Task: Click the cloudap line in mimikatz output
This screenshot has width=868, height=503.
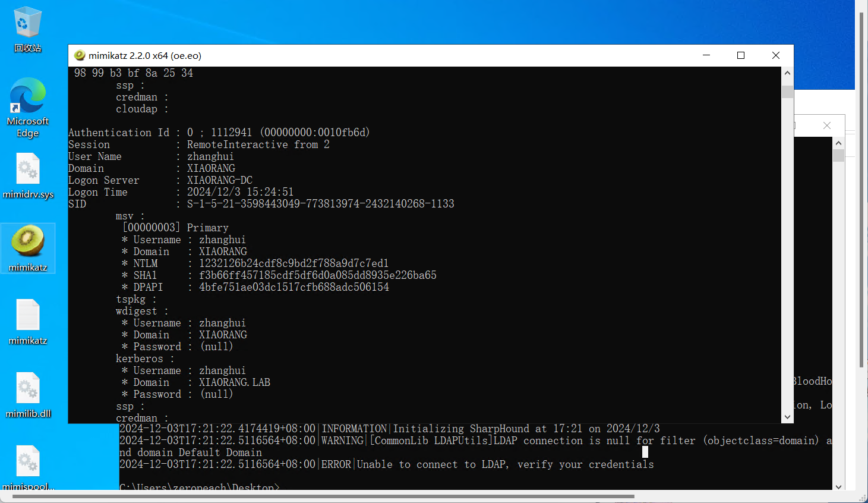Action: tap(142, 109)
